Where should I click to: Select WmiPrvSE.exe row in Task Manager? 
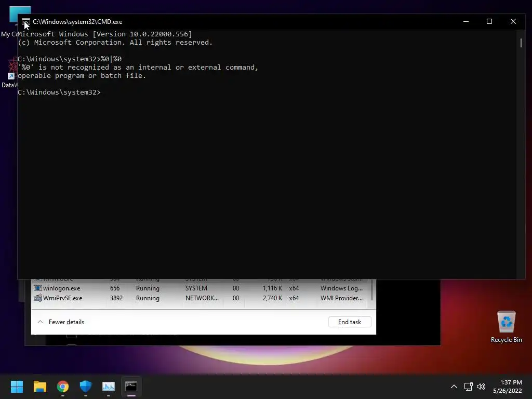pos(200,298)
